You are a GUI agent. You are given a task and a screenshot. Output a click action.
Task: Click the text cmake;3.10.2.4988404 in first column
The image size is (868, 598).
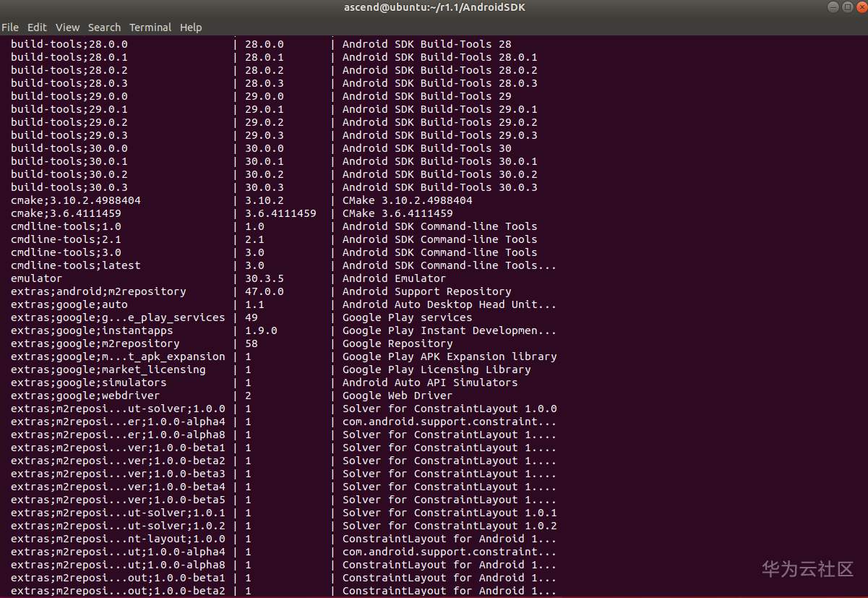coord(75,200)
